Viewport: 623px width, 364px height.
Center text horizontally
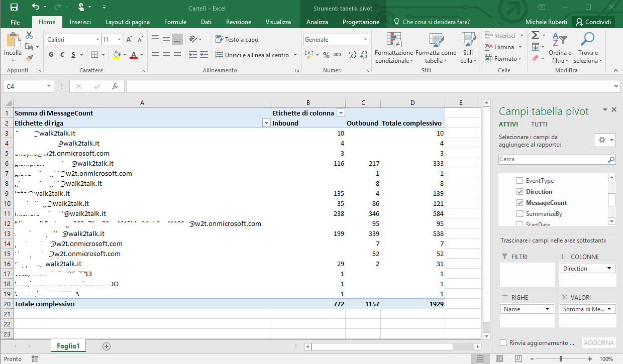[x=166, y=55]
